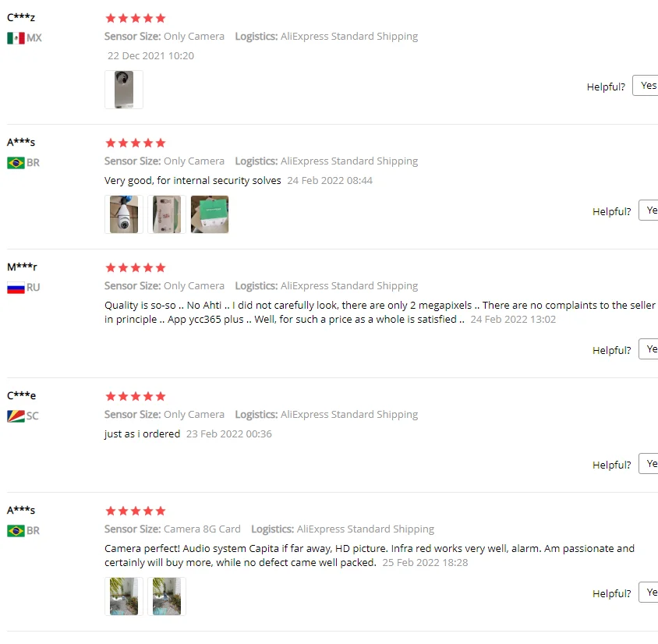Open the camera photo in C***z's review

[x=124, y=90]
